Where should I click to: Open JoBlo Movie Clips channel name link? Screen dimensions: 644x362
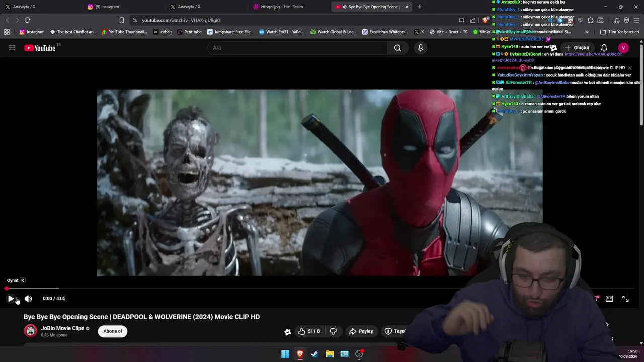[63, 328]
